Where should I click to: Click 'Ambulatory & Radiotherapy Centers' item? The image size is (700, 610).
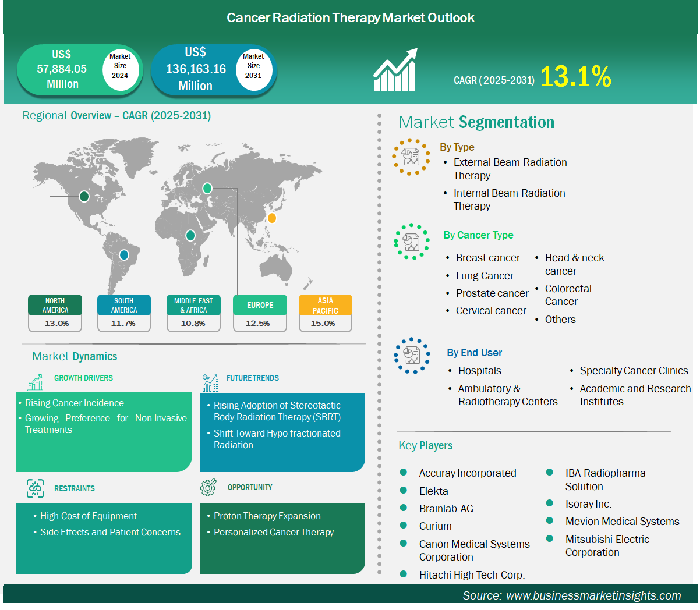coord(508,395)
